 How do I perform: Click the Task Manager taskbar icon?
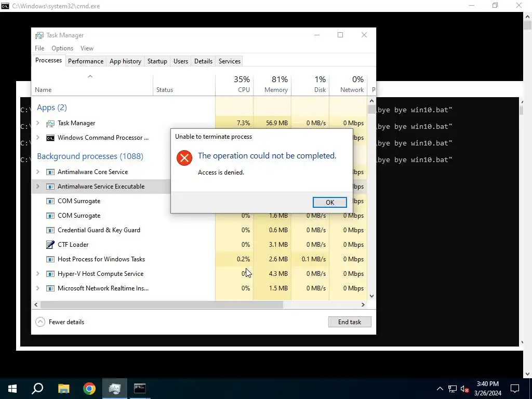pyautogui.click(x=115, y=389)
